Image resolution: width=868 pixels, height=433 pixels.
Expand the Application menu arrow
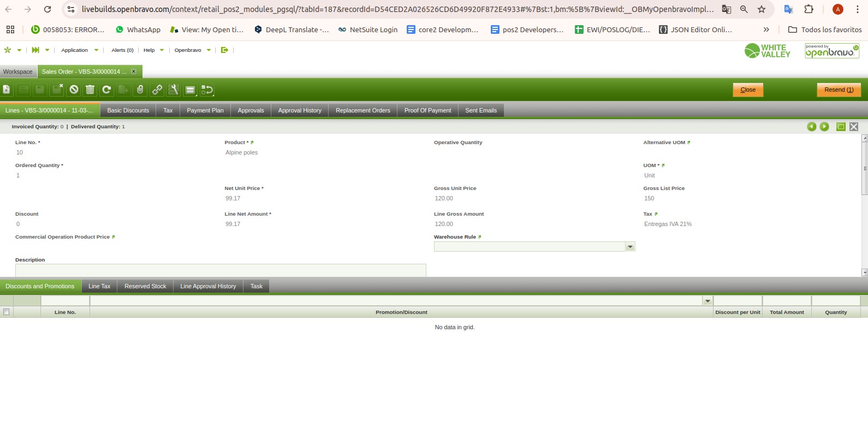[x=97, y=50]
